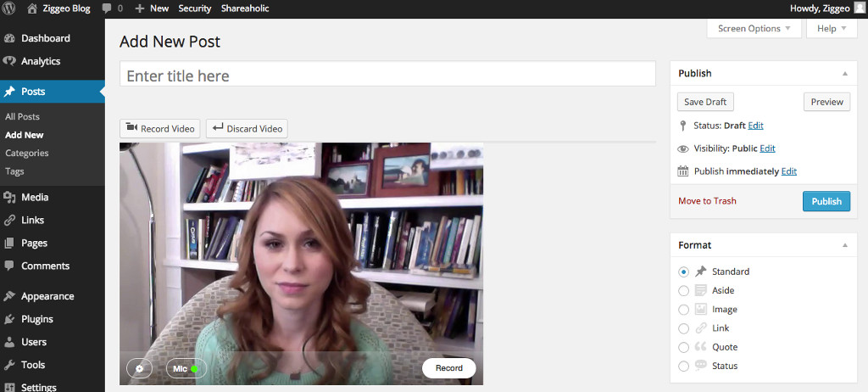Click the Dashboard gauge icon
This screenshot has width=868, height=392.
pyautogui.click(x=8, y=38)
